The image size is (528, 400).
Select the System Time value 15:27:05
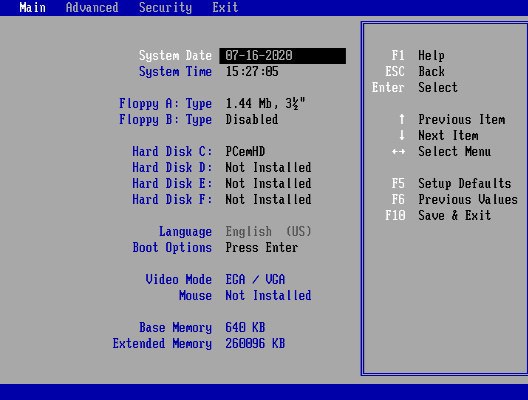click(252, 71)
